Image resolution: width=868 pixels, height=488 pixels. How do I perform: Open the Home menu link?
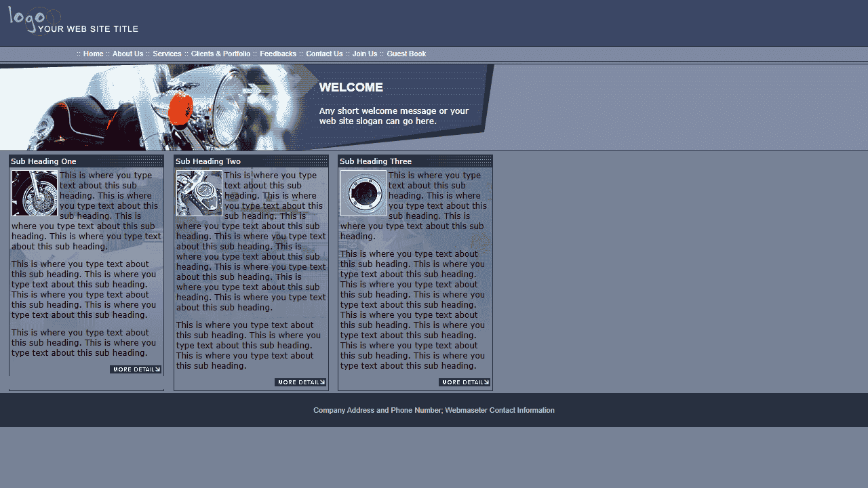pyautogui.click(x=93, y=54)
